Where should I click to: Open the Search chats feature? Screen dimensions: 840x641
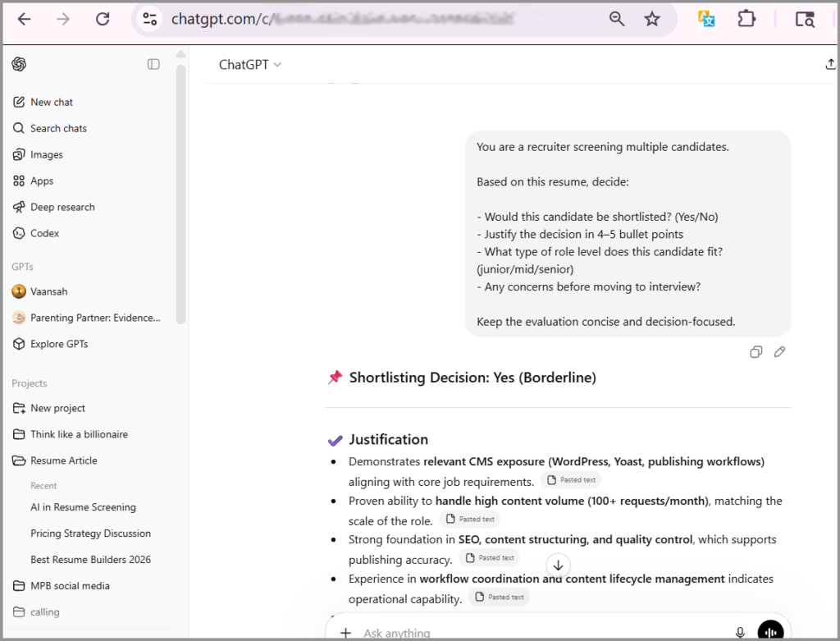pyautogui.click(x=57, y=128)
